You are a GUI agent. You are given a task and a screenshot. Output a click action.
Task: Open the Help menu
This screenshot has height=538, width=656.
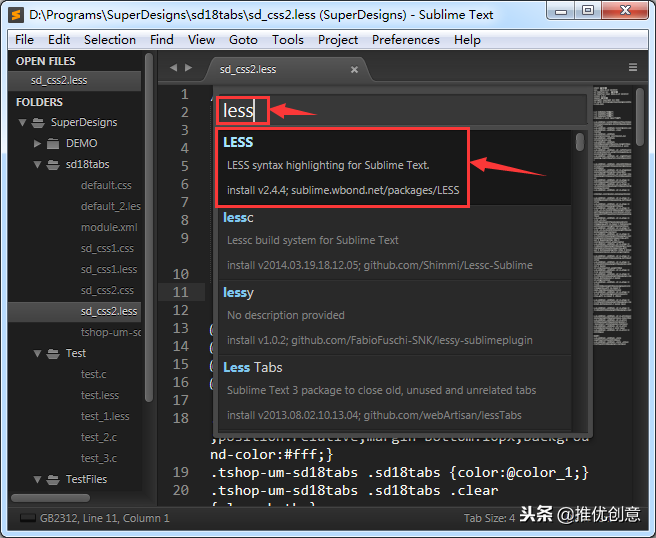coord(467,40)
